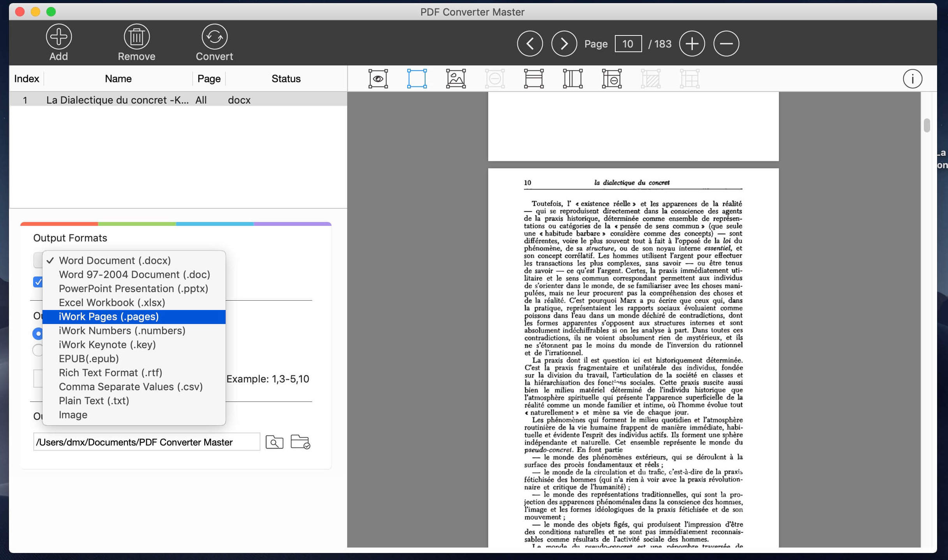Pick Plain Text (.txt) from the dropdown
Screen dimensions: 948x560
tap(94, 400)
